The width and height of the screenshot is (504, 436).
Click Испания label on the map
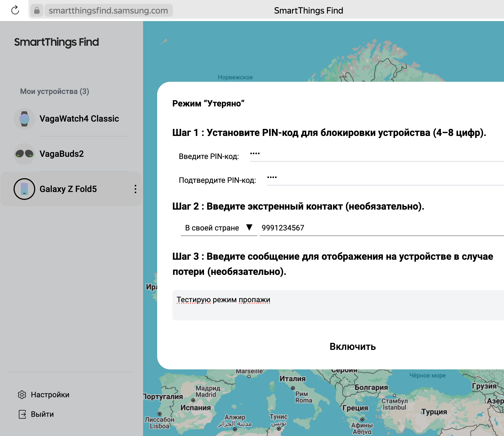click(x=195, y=408)
